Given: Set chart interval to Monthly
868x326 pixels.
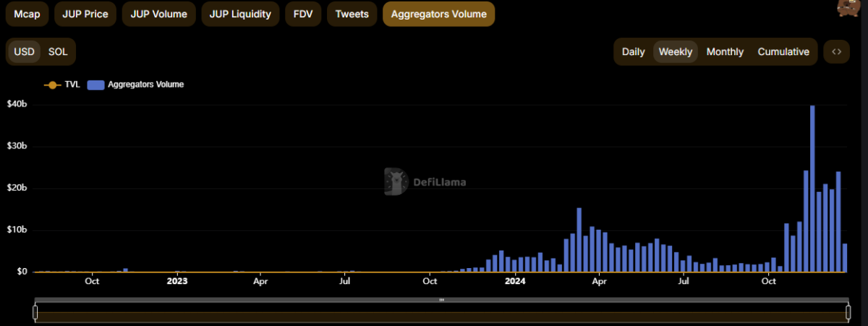Looking at the screenshot, I should coord(725,51).
